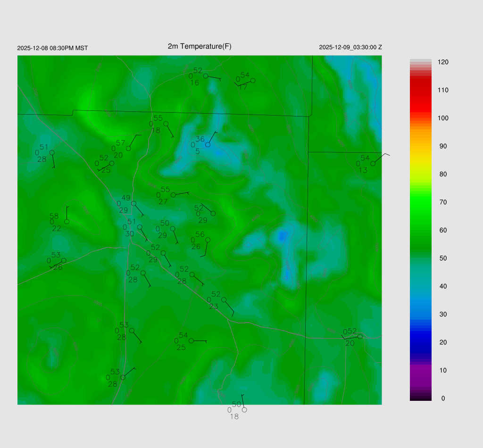Select the station marker with 54 over 25
The width and height of the screenshot is (483, 448).
(191, 340)
